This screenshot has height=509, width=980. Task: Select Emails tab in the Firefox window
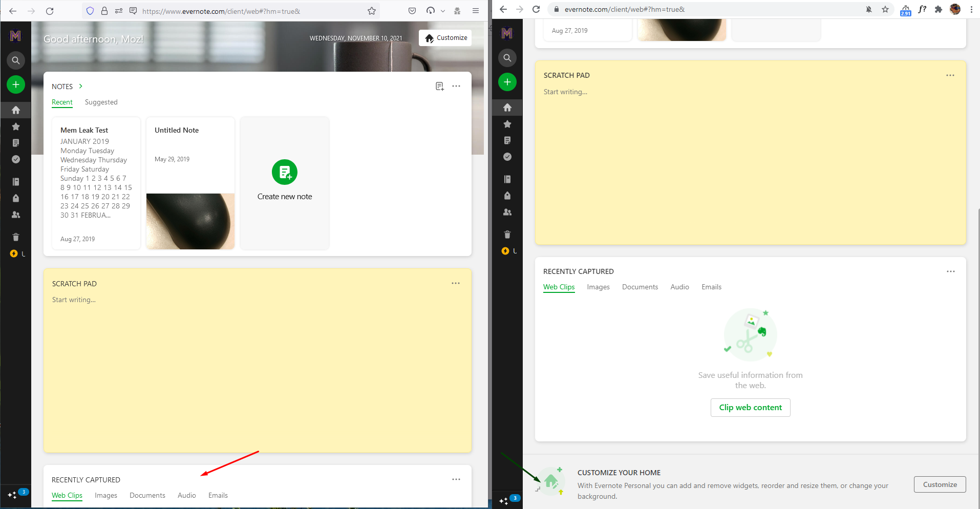point(218,496)
